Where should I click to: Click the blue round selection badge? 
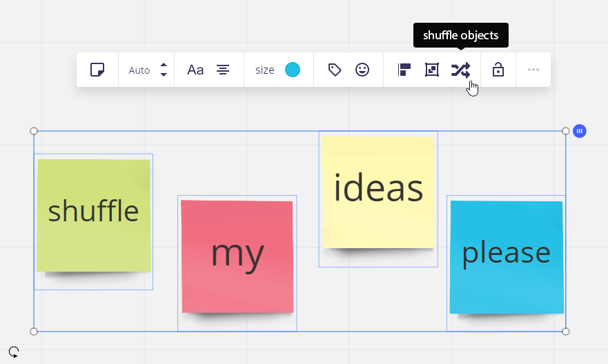[x=580, y=131]
